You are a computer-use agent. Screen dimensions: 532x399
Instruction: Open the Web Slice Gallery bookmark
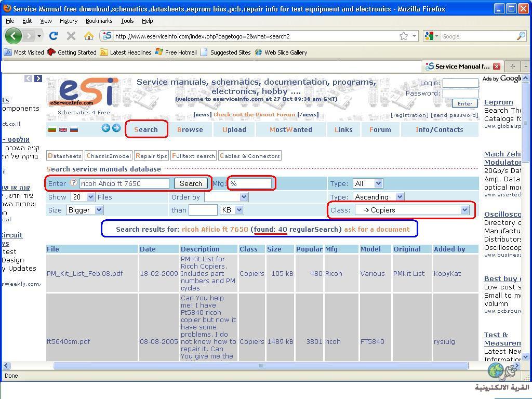(281, 52)
